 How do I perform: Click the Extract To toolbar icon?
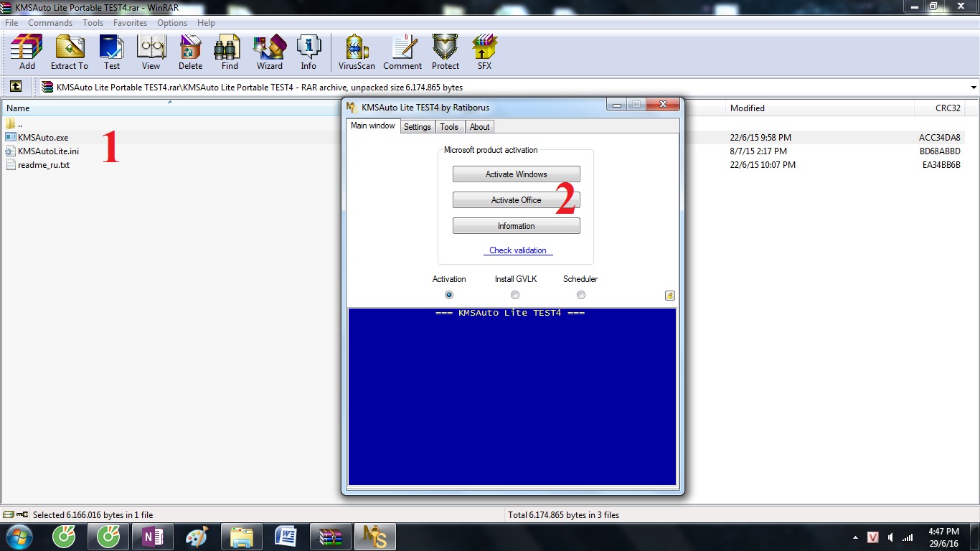[70, 52]
